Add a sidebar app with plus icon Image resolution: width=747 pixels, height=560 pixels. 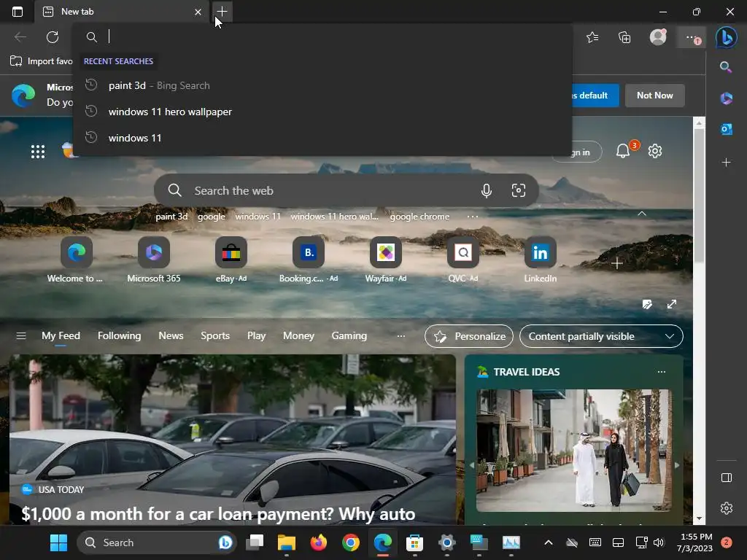(x=726, y=163)
